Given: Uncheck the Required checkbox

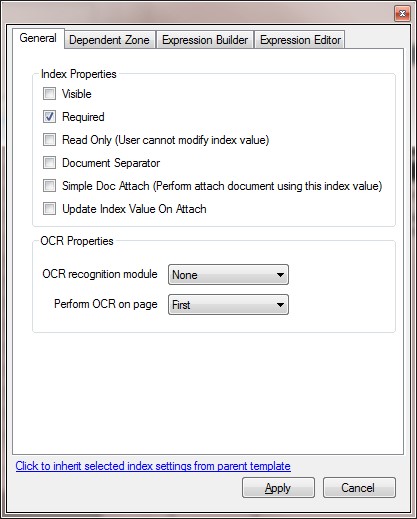Looking at the screenshot, I should [x=49, y=117].
